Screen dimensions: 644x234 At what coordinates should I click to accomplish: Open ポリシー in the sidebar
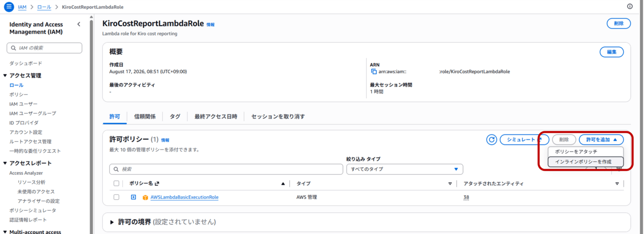click(19, 95)
